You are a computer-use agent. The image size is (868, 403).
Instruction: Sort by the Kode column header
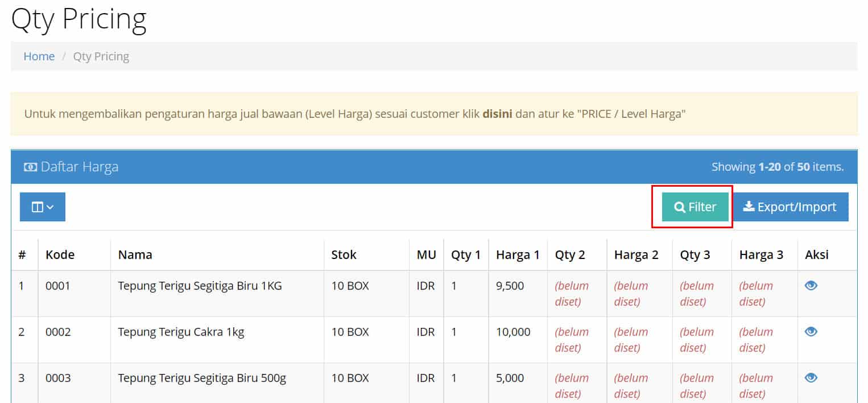point(60,254)
